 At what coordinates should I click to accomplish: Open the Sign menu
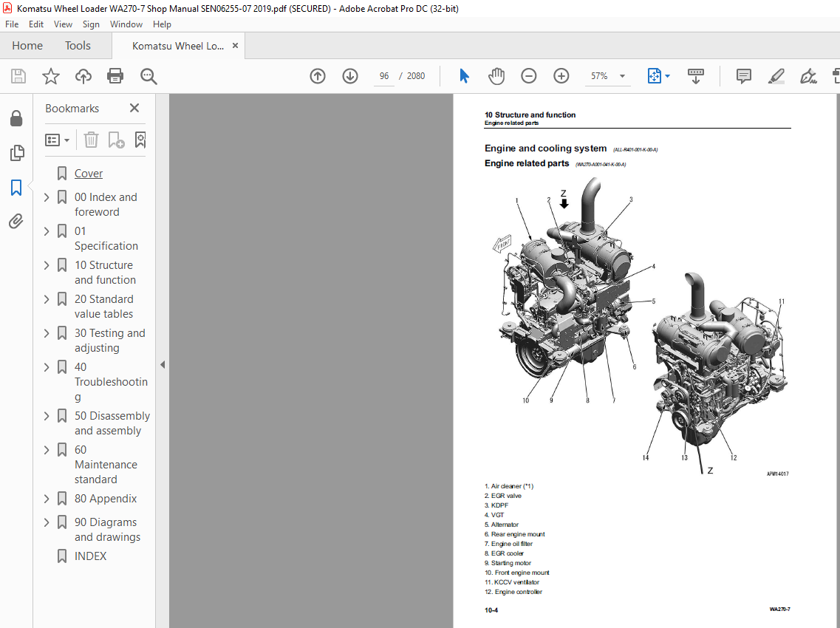(x=91, y=24)
